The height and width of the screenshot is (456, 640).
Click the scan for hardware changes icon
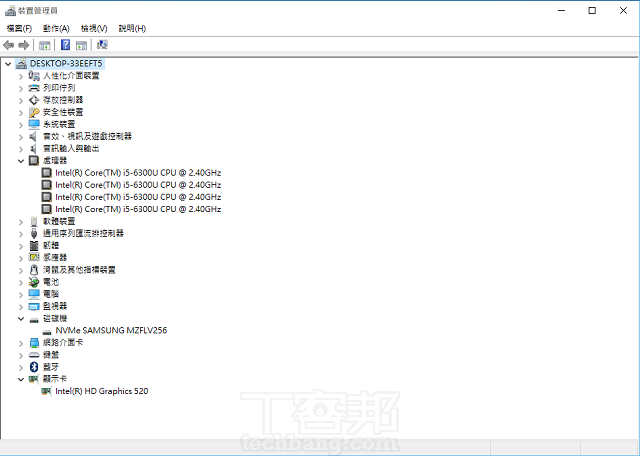[x=102, y=45]
